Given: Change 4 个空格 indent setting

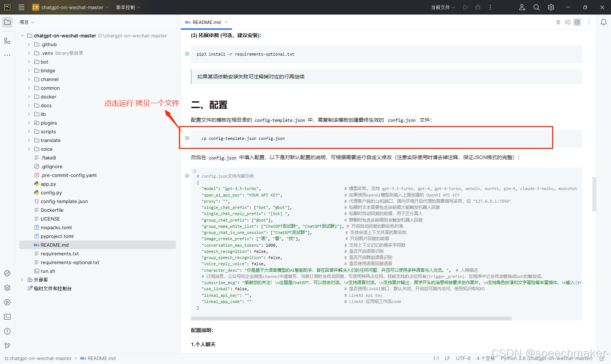Looking at the screenshot, I should (x=486, y=359).
